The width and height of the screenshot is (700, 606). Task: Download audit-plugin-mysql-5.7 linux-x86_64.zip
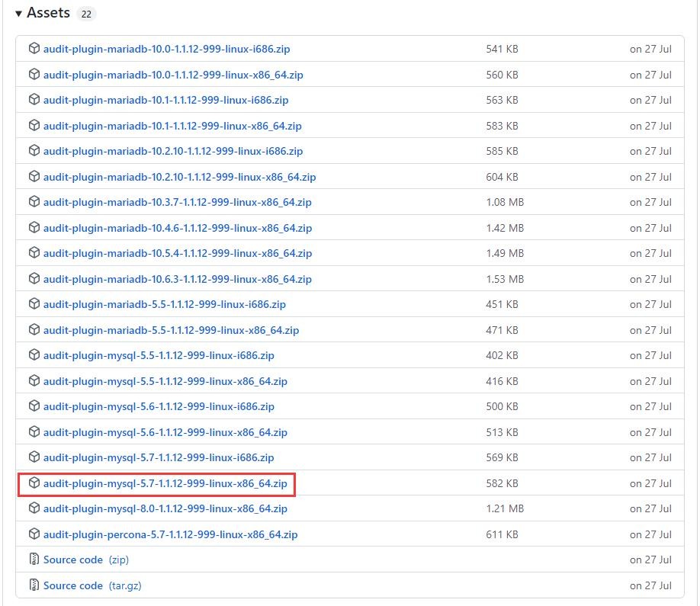coord(165,484)
